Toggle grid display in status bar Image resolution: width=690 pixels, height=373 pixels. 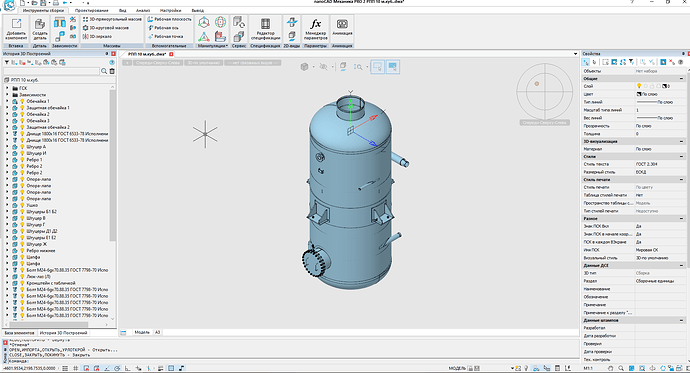tap(76, 368)
